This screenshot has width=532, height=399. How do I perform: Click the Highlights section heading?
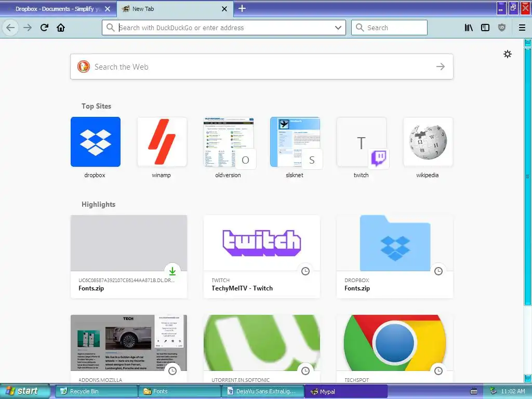tap(98, 204)
